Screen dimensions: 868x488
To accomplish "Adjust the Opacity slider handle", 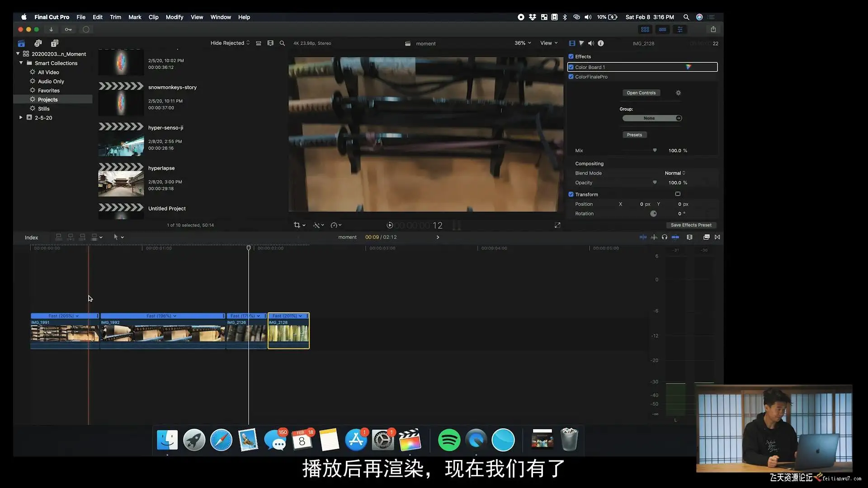I will [654, 183].
